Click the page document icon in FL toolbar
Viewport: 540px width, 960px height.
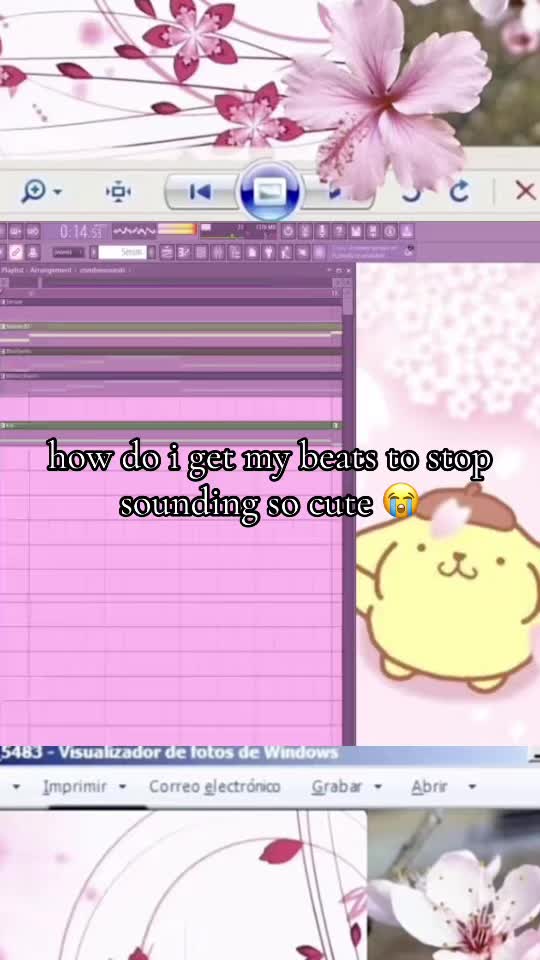(252, 252)
